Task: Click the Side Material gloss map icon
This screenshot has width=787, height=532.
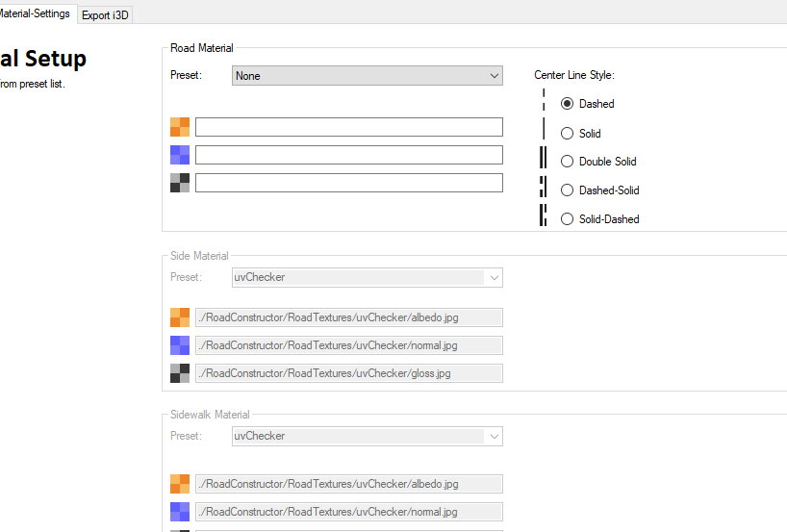Action: [x=180, y=373]
